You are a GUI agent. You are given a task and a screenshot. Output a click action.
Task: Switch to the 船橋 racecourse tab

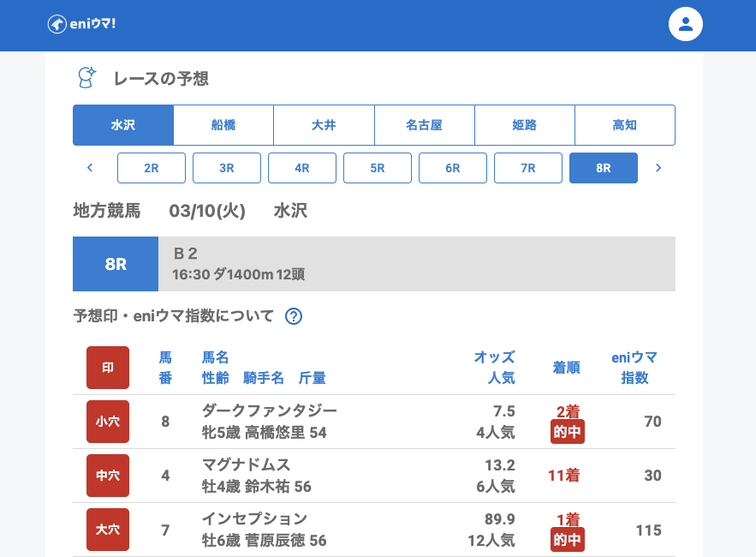click(x=223, y=125)
